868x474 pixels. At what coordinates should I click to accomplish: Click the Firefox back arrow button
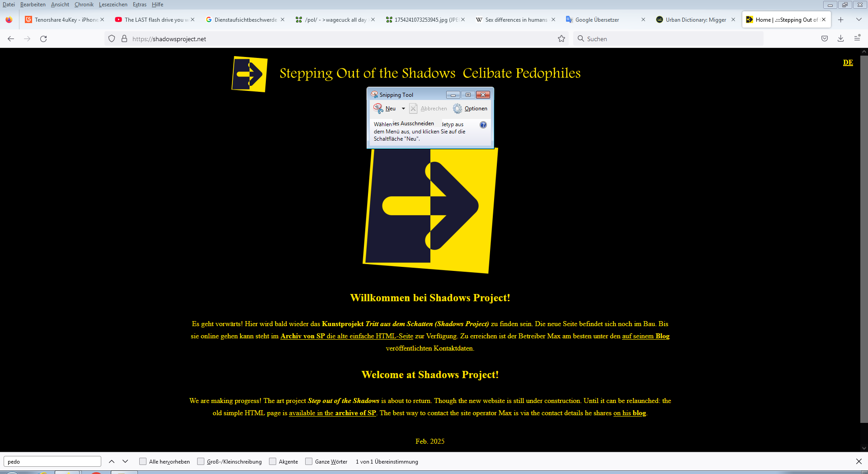pos(11,39)
